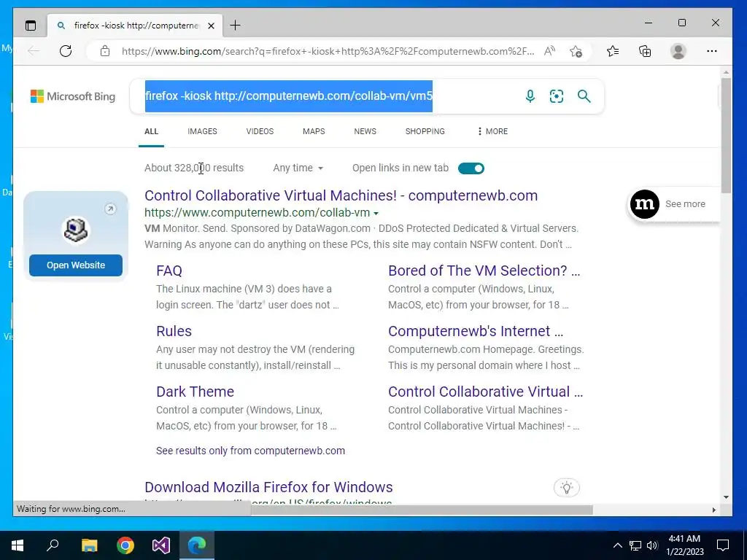Open the Favorites list icon
The image size is (747, 560).
(x=613, y=51)
